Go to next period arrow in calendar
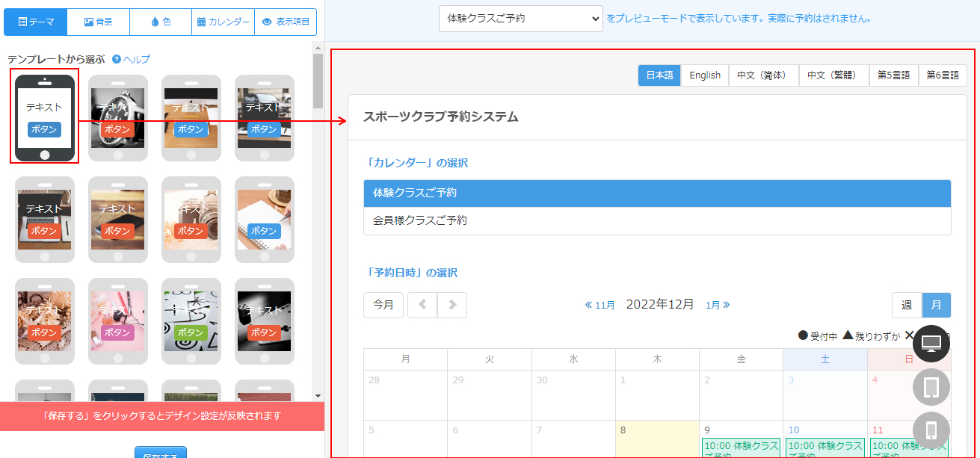Image resolution: width=980 pixels, height=458 pixels. (x=452, y=305)
